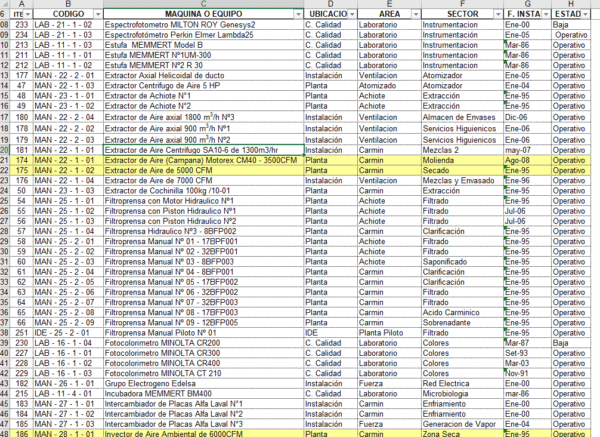Image resolution: width=600 pixels, height=437 pixels.
Task: Click code cell 'IDE - 25 - 2 - 01'
Action: (68, 333)
